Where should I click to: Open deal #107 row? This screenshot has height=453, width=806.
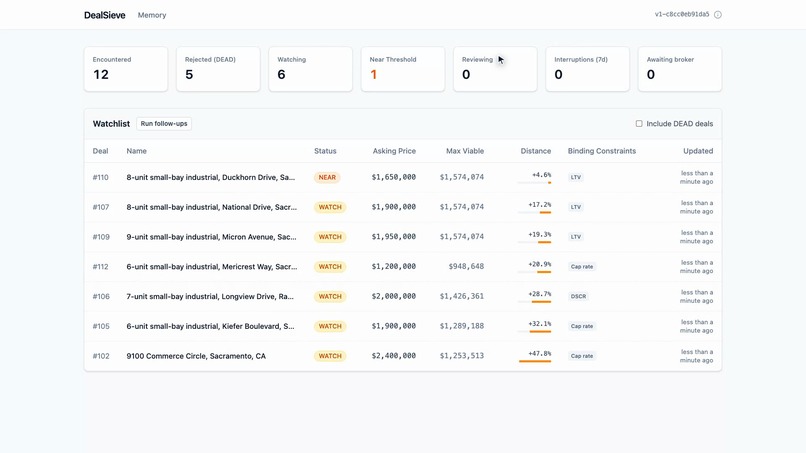(x=403, y=207)
